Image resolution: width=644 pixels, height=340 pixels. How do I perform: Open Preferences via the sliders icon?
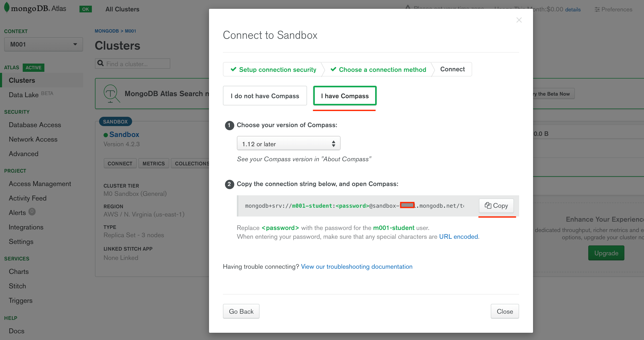coord(597,9)
